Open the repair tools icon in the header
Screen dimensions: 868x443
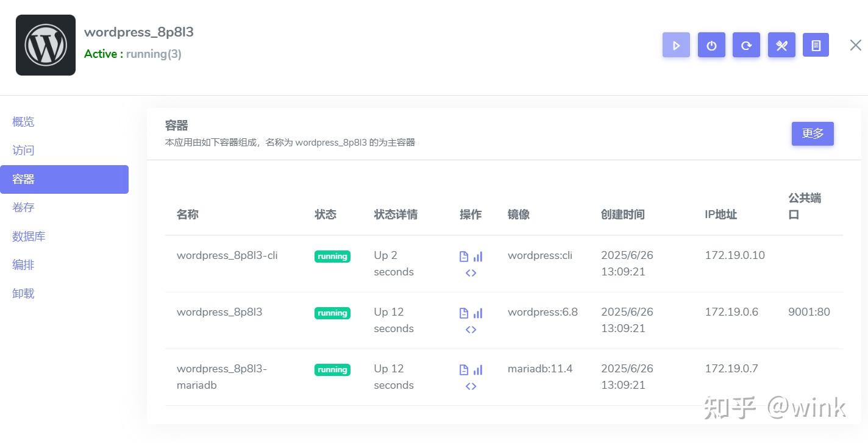click(781, 44)
